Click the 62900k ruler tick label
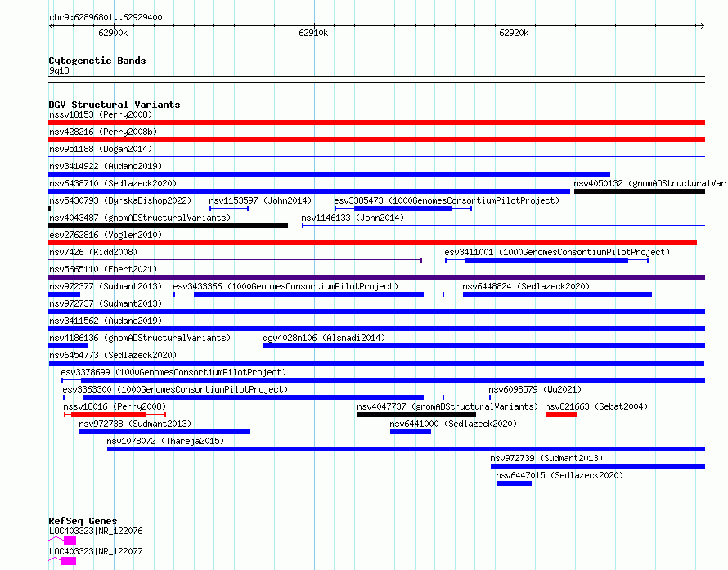The width and height of the screenshot is (728, 570). point(113,33)
